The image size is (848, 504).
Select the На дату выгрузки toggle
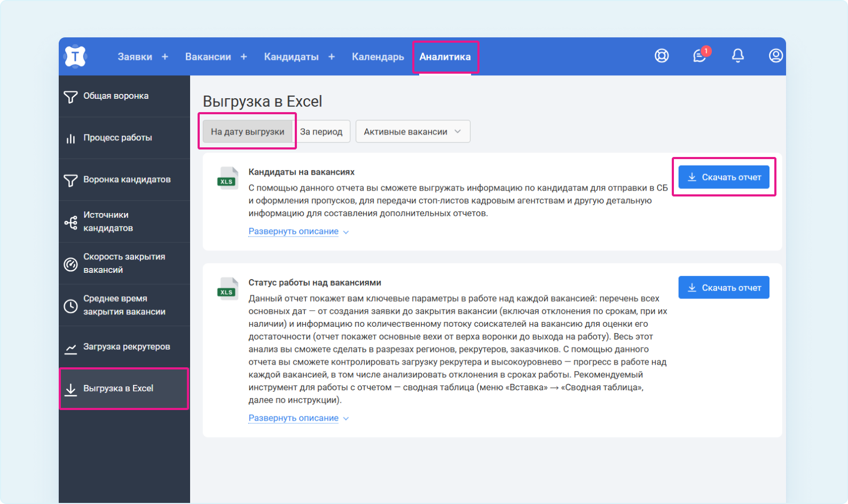[247, 131]
